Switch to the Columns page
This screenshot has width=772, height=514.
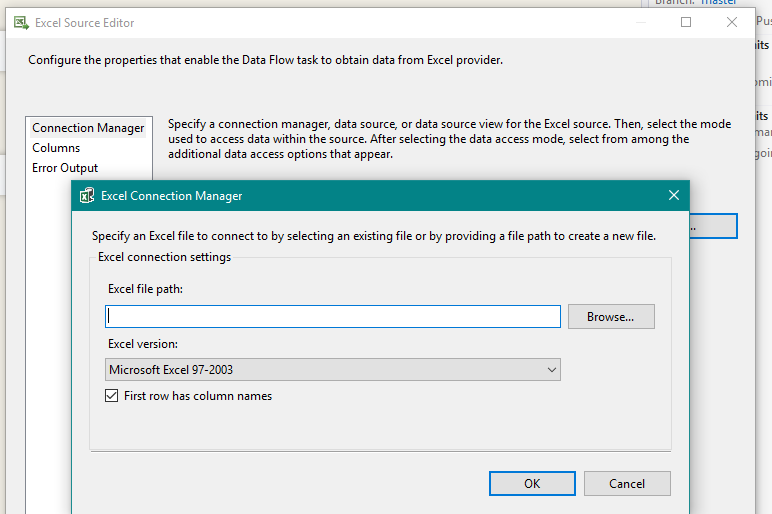click(x=56, y=148)
